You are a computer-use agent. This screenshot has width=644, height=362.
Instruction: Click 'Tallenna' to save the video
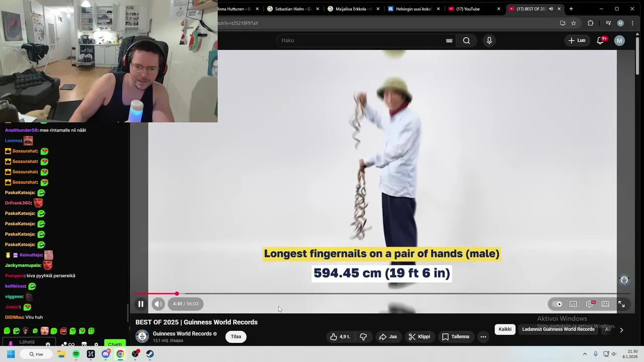click(455, 337)
